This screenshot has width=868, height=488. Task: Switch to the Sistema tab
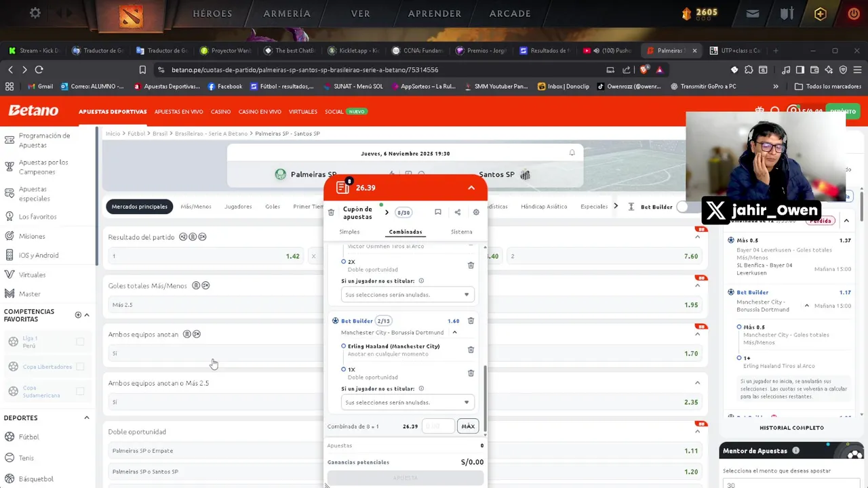tap(461, 232)
